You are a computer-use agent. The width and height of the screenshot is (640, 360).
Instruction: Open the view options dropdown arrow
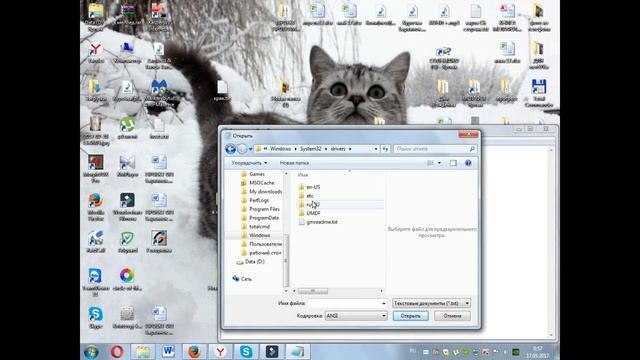(x=439, y=163)
